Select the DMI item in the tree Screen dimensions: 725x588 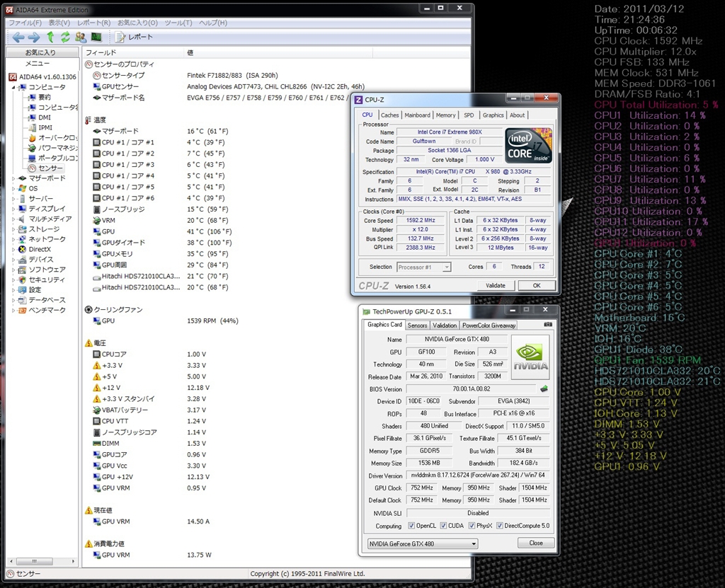point(45,117)
